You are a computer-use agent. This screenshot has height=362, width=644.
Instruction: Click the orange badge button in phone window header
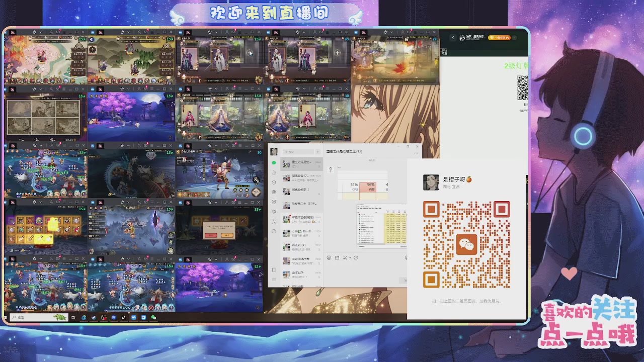(500, 38)
